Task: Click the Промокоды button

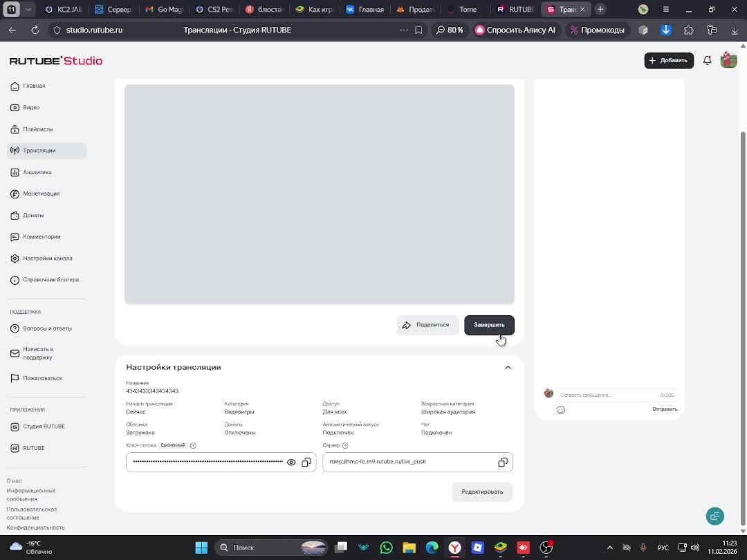Action: (598, 30)
